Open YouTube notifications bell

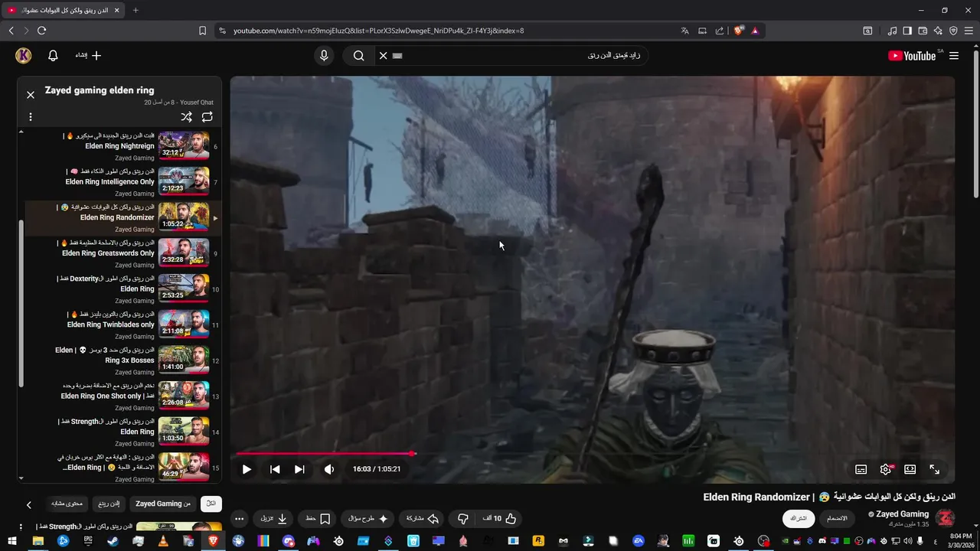(53, 55)
